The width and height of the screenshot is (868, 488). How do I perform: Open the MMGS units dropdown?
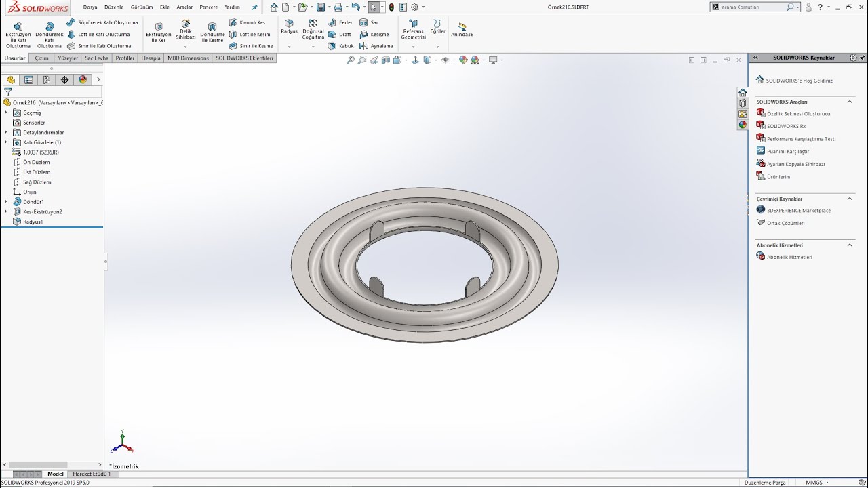tap(816, 483)
